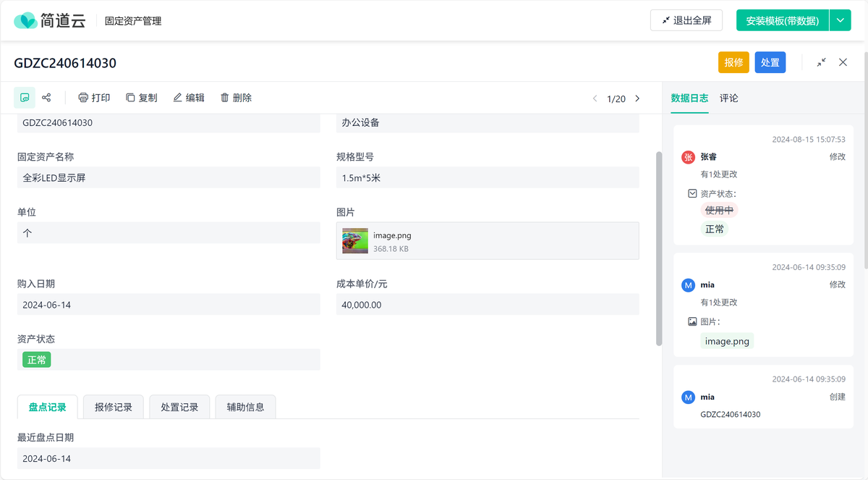Click the orange 报修 repair button
The height and width of the screenshot is (480, 868).
point(733,62)
